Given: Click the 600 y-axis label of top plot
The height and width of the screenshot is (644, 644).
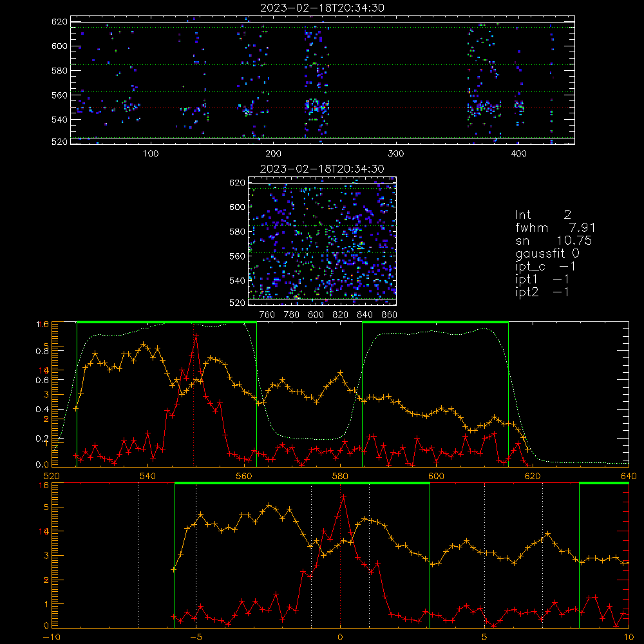Looking at the screenshot, I should 59,46.
